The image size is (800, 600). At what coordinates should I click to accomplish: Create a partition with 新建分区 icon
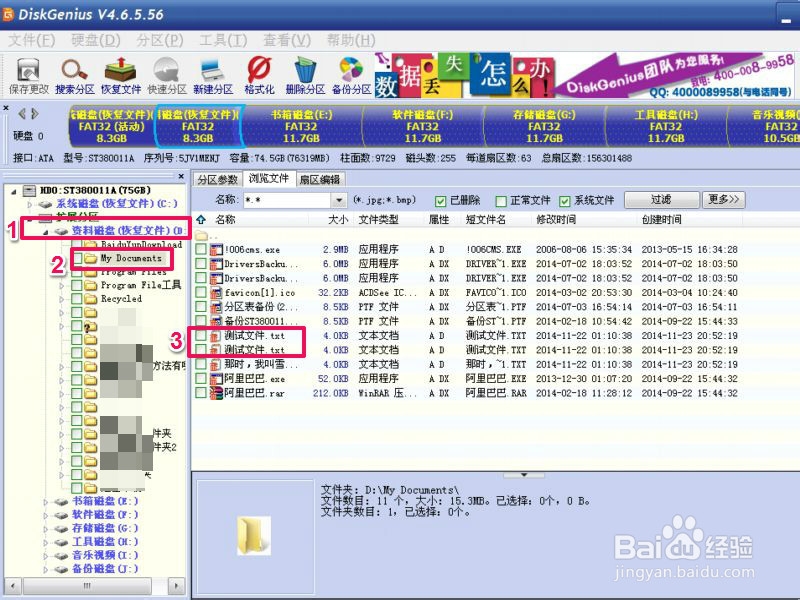tap(212, 70)
